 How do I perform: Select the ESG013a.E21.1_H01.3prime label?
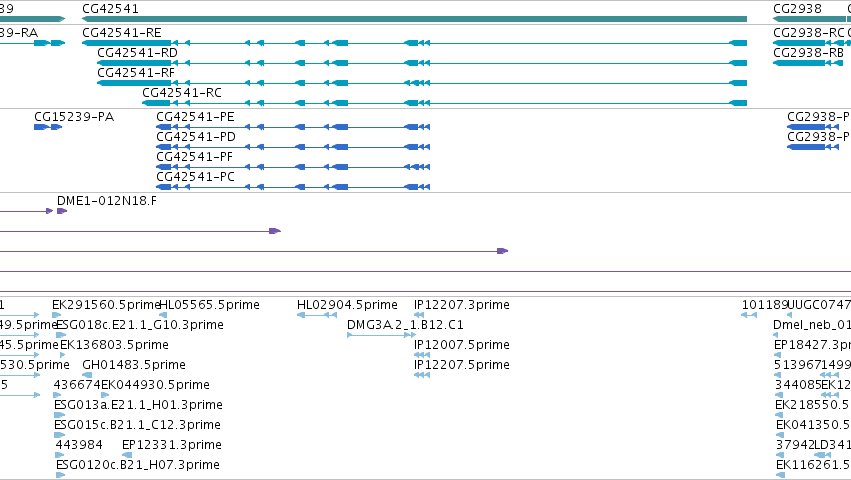click(138, 406)
